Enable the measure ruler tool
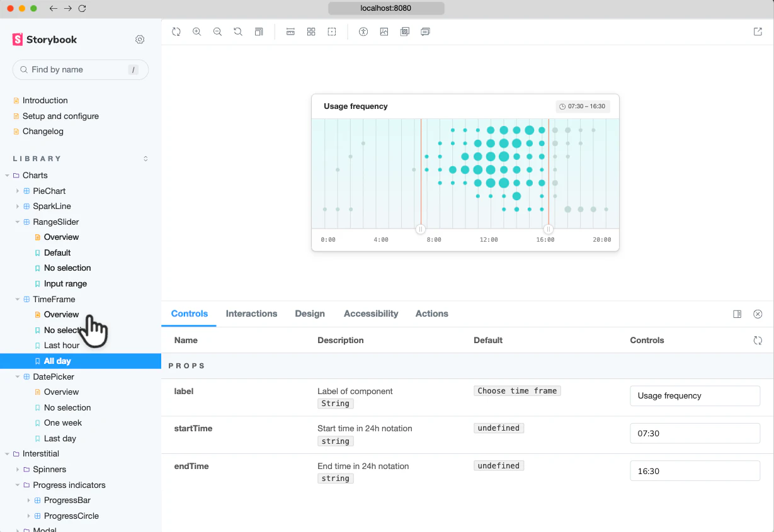This screenshot has height=532, width=774. pyautogui.click(x=290, y=31)
